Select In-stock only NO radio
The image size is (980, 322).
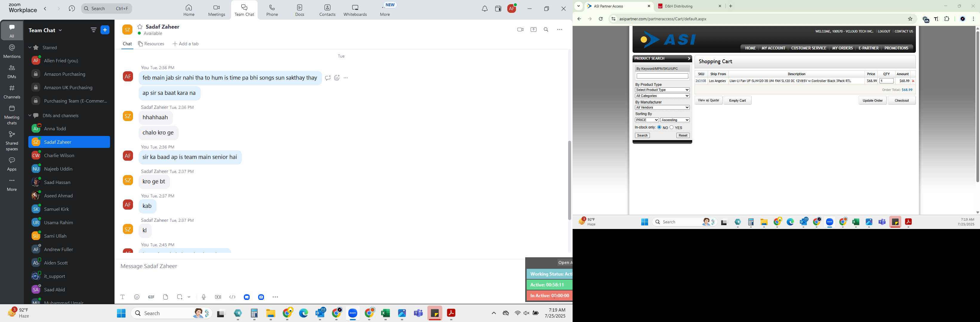(x=659, y=127)
